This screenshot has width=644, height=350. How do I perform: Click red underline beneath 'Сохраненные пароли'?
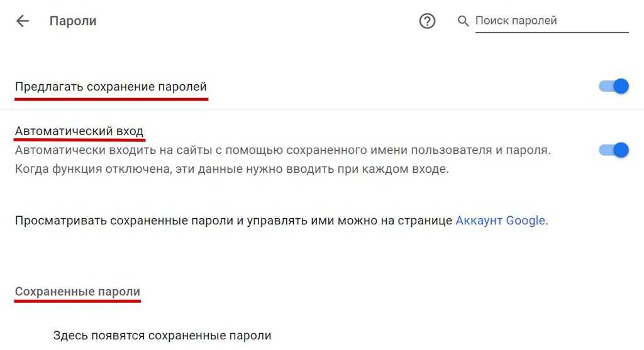click(x=77, y=301)
